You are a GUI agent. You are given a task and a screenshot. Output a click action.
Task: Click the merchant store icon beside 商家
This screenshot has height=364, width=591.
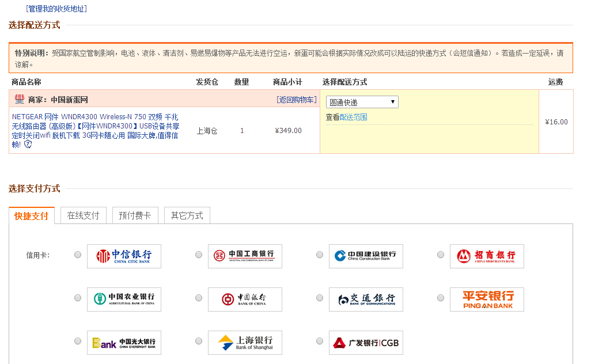[x=19, y=99]
